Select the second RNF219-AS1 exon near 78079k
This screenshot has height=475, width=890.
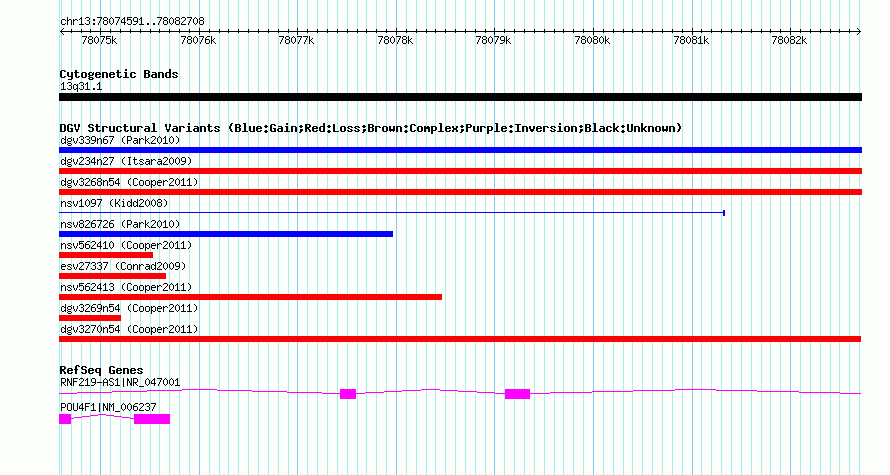point(517,394)
